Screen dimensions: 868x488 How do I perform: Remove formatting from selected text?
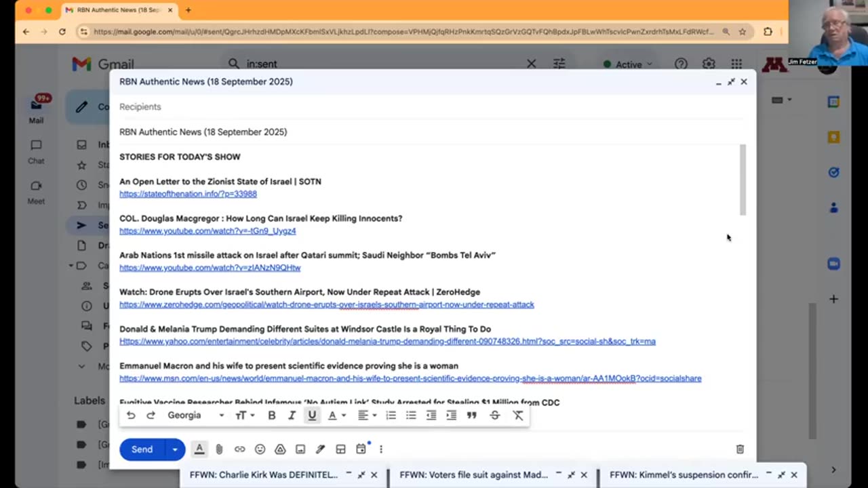(x=518, y=415)
